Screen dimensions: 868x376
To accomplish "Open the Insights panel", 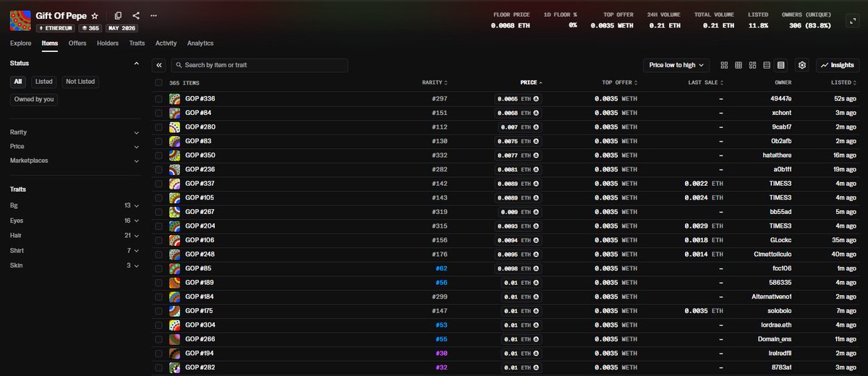I will click(x=838, y=65).
